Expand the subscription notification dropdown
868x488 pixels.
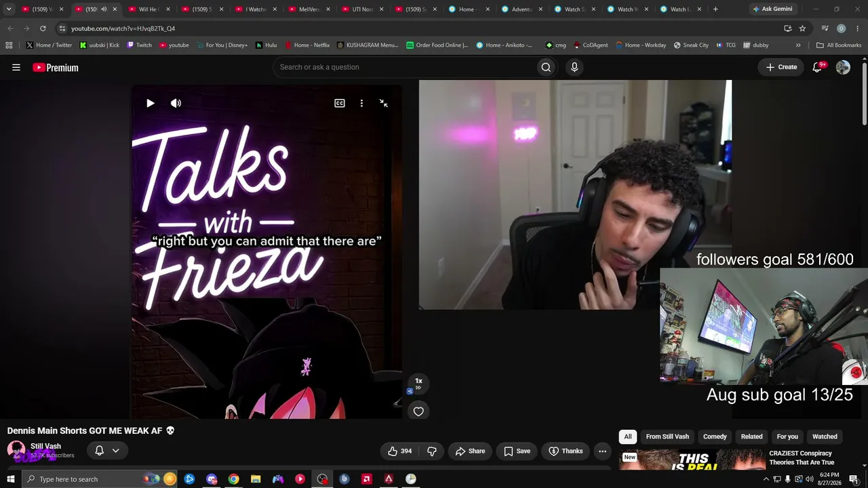pos(107,451)
